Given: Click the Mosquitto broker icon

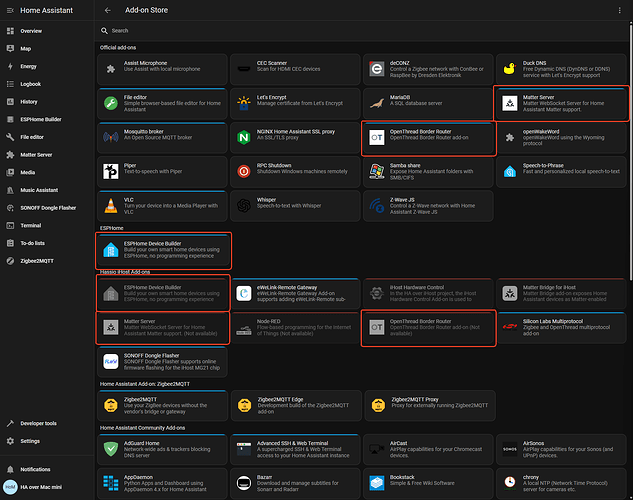Looking at the screenshot, I should (x=111, y=137).
